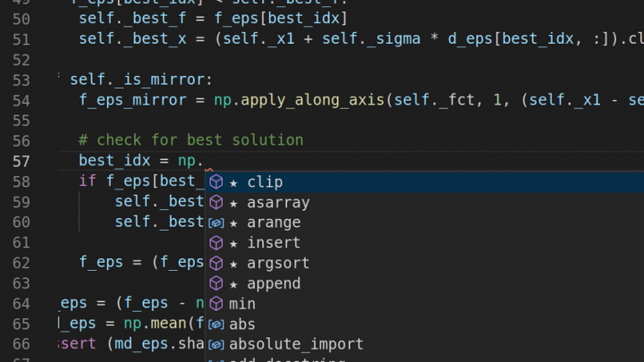Click the star marker next to append
This screenshot has width=644, height=362.
[x=234, y=284]
